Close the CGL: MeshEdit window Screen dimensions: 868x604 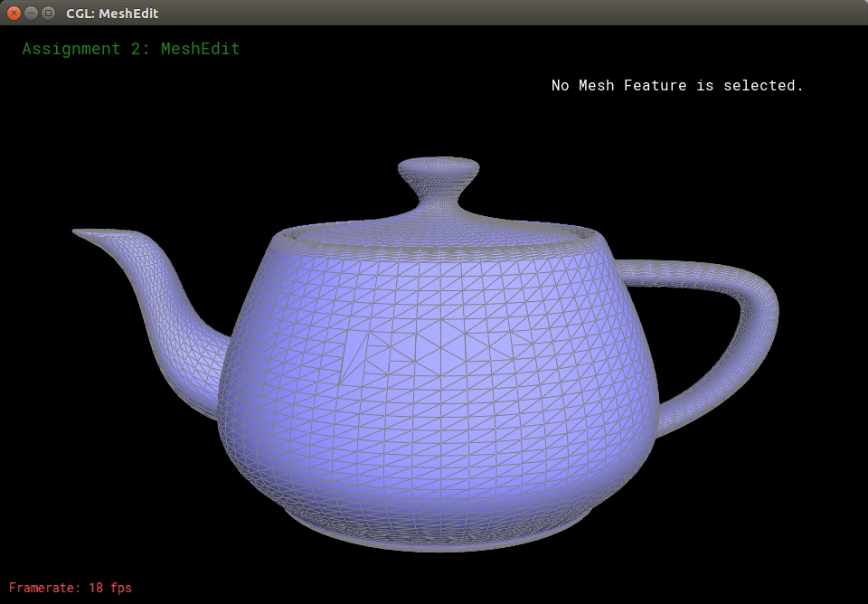14,13
